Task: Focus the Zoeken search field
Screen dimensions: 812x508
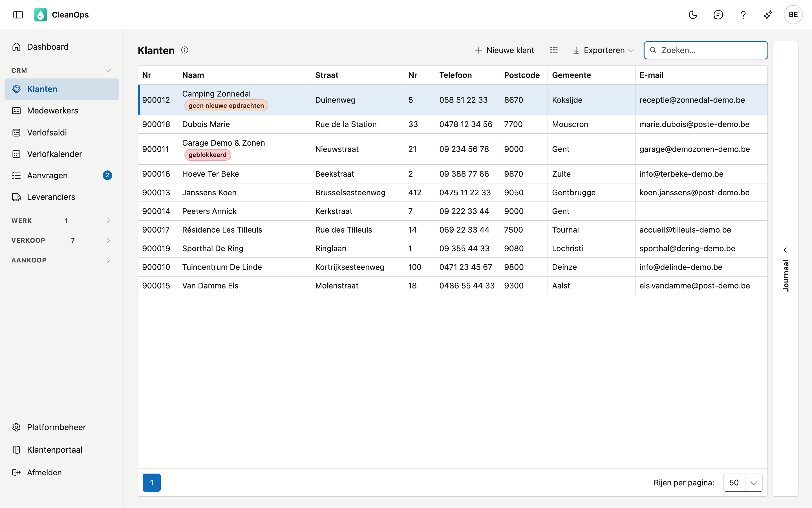Action: point(706,50)
